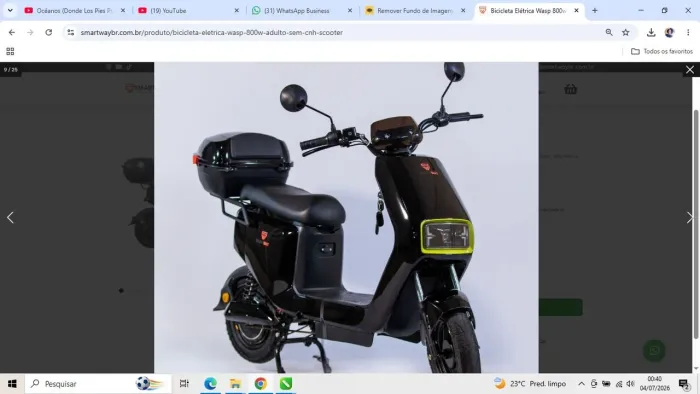Viewport: 700px width, 394px height.
Task: Open Task View on the taskbar
Action: coord(184,384)
